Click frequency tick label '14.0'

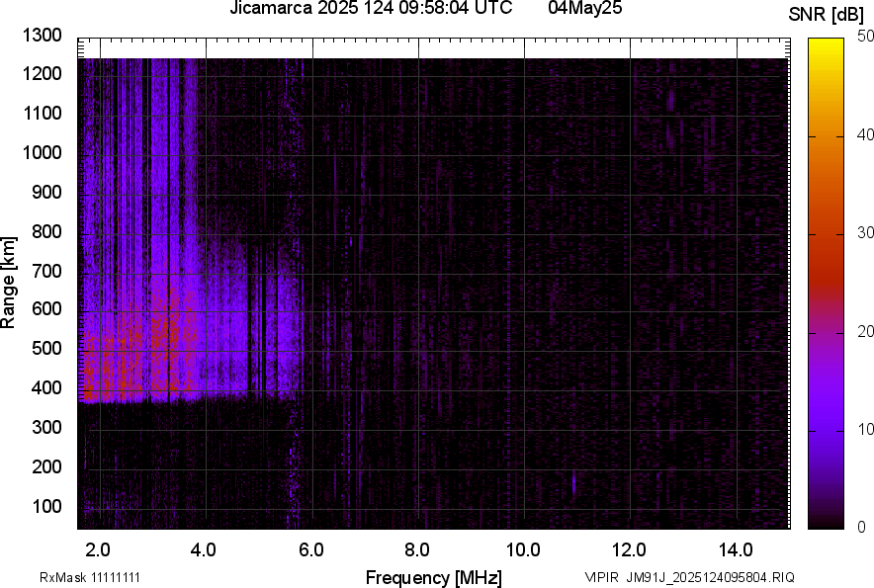[737, 550]
